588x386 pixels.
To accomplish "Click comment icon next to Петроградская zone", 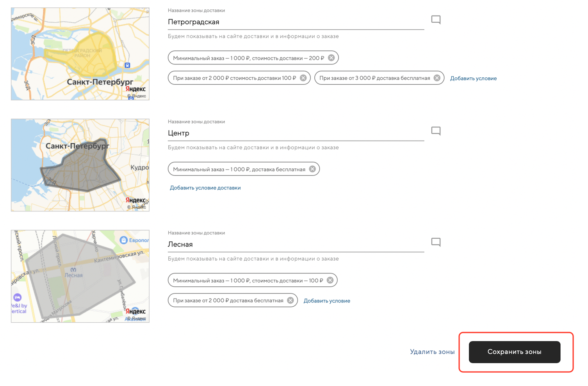I will click(436, 20).
